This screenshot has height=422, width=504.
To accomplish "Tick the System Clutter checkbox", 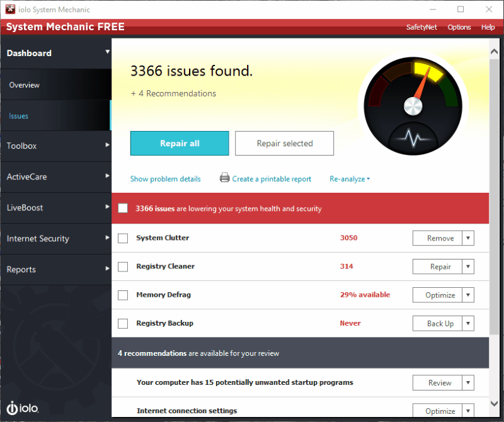I will (x=123, y=238).
